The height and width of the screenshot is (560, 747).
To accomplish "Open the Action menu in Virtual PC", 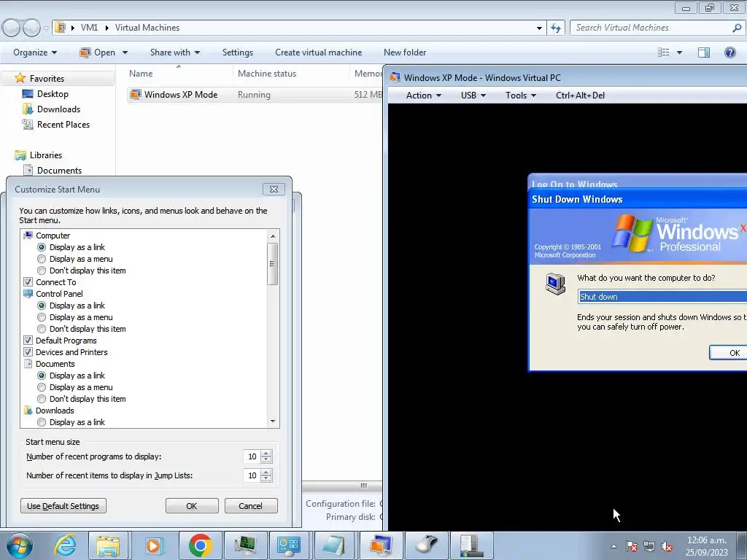I will pos(424,96).
